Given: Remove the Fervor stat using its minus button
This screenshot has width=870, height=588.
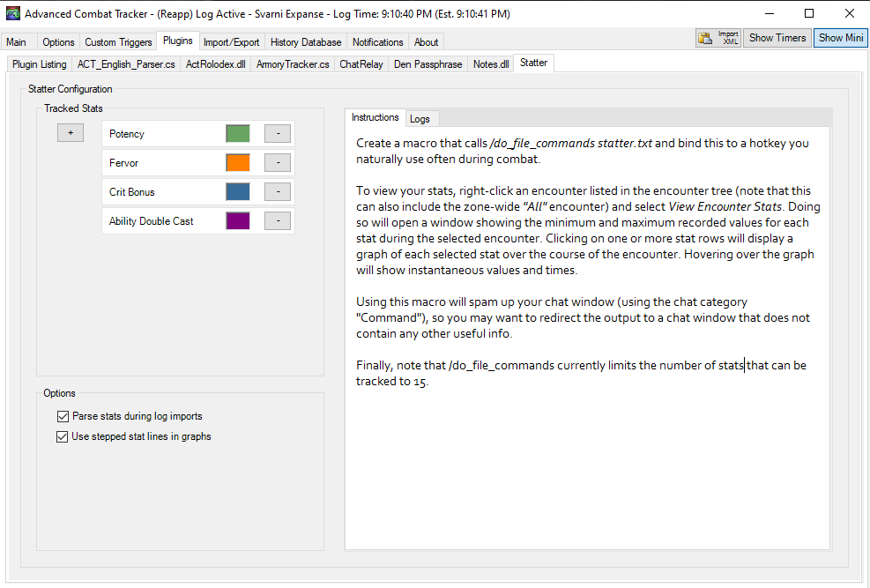Looking at the screenshot, I should [277, 162].
